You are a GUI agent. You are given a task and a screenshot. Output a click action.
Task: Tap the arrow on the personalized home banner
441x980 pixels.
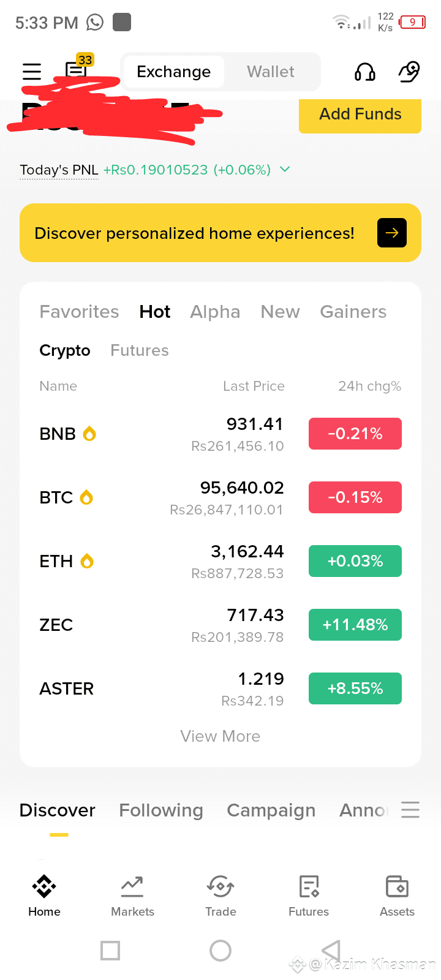(x=392, y=233)
